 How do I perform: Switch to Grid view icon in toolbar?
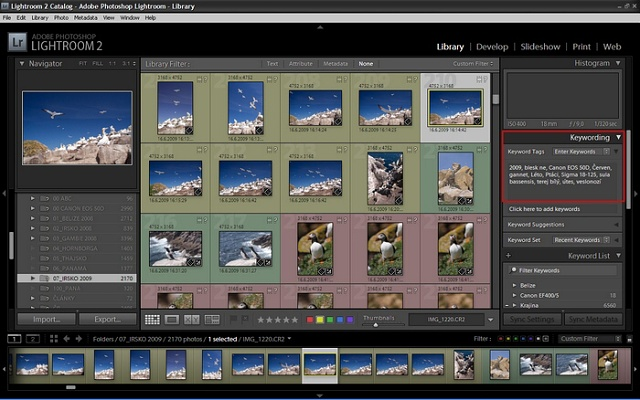point(152,320)
